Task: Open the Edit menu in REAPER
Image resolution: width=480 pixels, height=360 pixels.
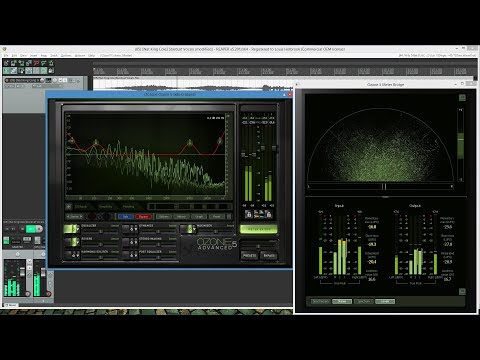Action: [14, 55]
